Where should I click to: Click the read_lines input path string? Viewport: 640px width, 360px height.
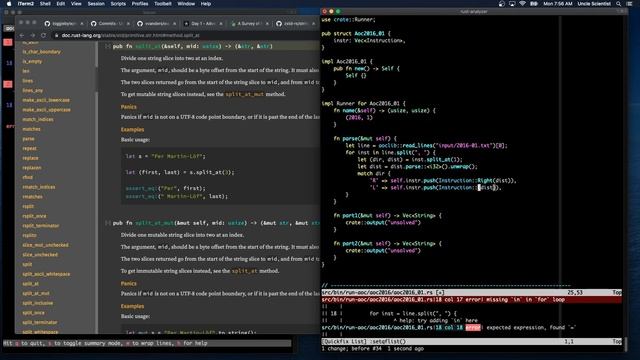pyautogui.click(x=464, y=145)
